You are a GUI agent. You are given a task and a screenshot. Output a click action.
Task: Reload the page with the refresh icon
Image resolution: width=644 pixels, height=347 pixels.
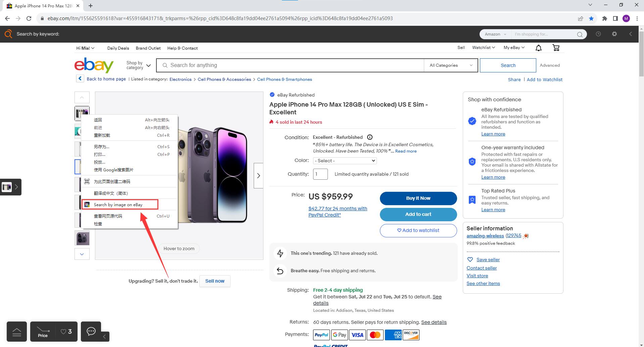tap(29, 18)
